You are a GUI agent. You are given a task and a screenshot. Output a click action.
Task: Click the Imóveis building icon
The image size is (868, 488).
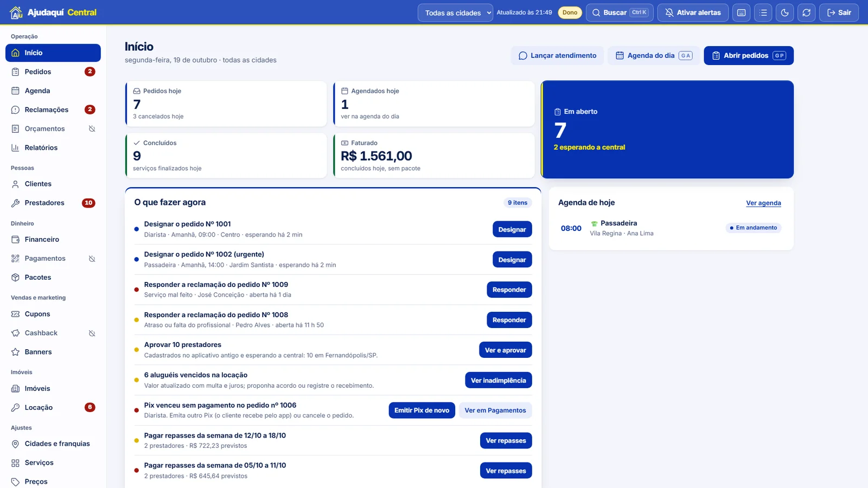coord(15,388)
